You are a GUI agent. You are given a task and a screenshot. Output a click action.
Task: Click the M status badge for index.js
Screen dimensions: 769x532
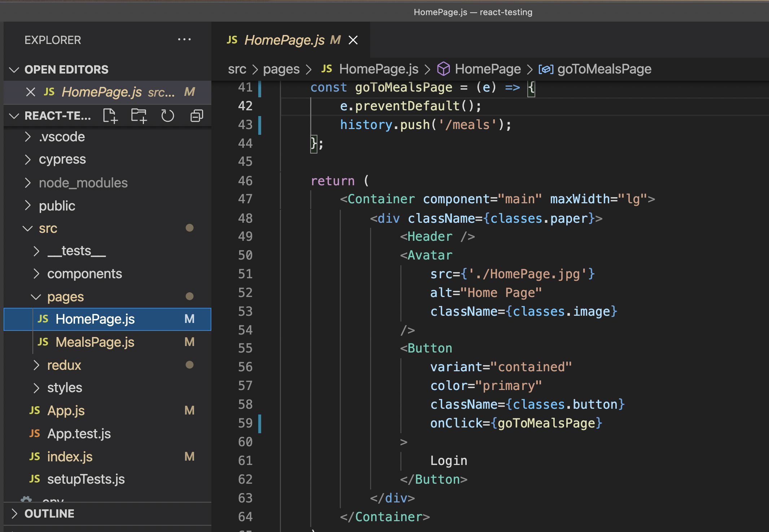(x=189, y=457)
